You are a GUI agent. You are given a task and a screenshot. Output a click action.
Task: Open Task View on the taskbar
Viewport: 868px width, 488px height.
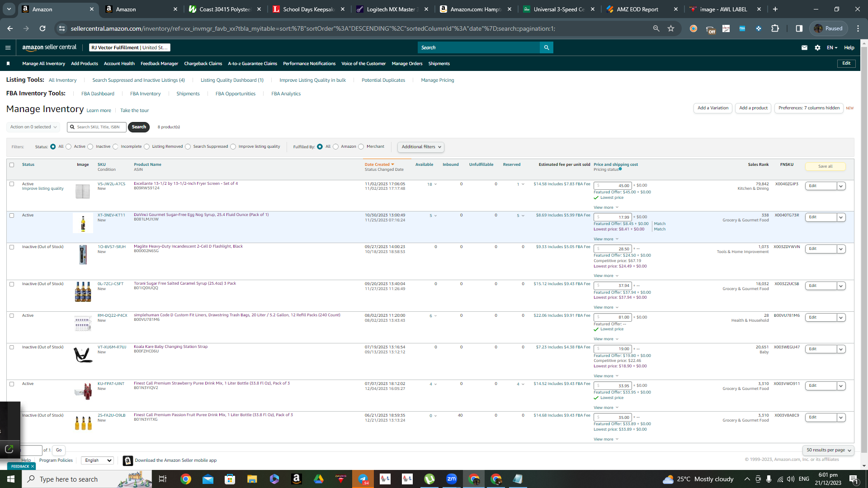(x=163, y=479)
